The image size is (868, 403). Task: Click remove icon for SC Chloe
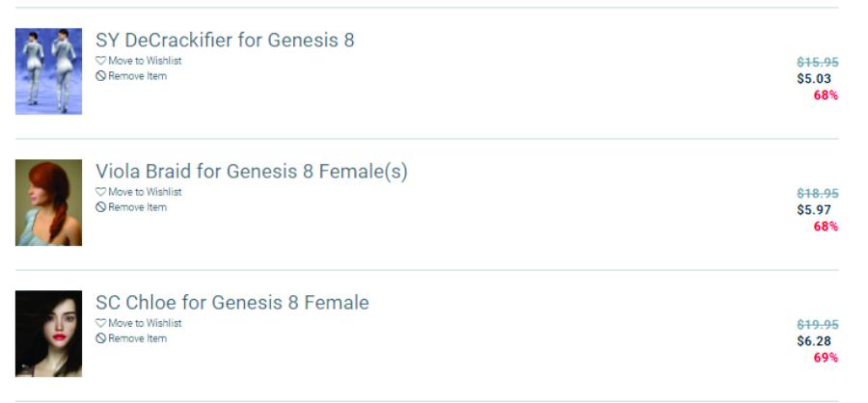pyautogui.click(x=100, y=338)
